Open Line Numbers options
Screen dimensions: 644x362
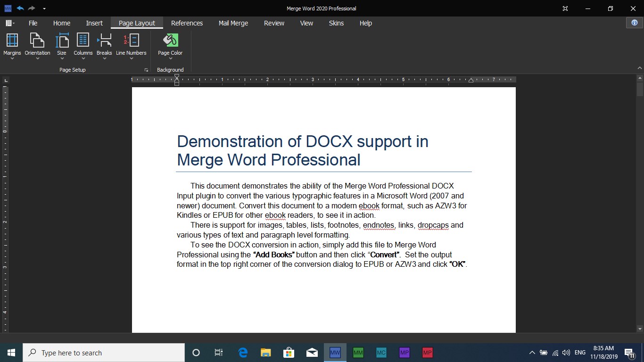pos(131,47)
